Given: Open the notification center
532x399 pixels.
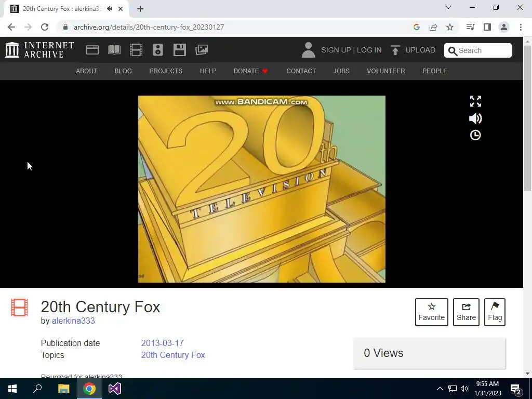Looking at the screenshot, I should 516,389.
